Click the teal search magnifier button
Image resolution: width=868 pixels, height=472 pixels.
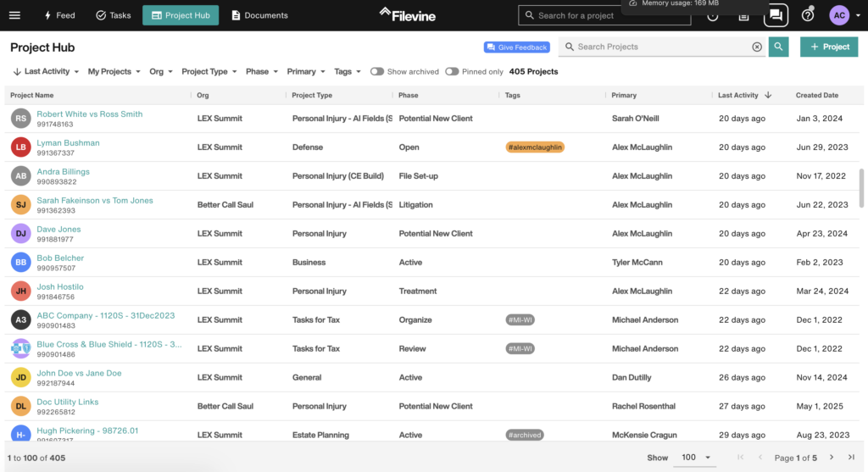(778, 47)
